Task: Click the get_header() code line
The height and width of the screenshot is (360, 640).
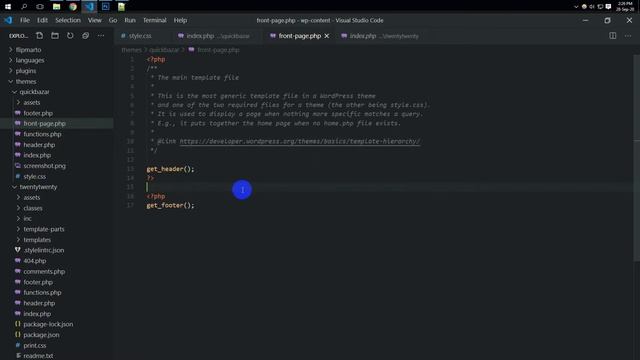Action: 170,169
